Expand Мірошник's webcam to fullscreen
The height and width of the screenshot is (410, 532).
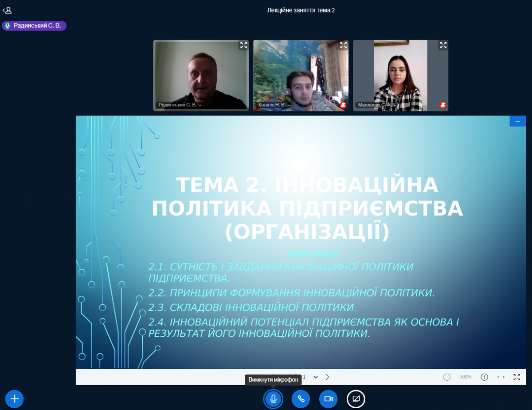coord(443,45)
